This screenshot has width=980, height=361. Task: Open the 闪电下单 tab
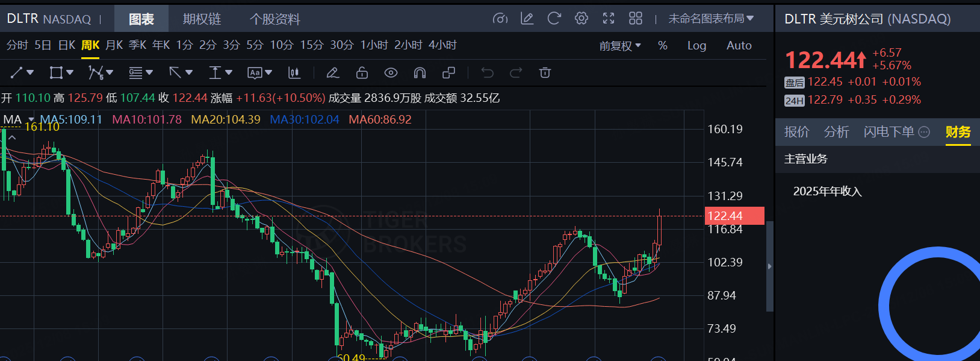889,132
